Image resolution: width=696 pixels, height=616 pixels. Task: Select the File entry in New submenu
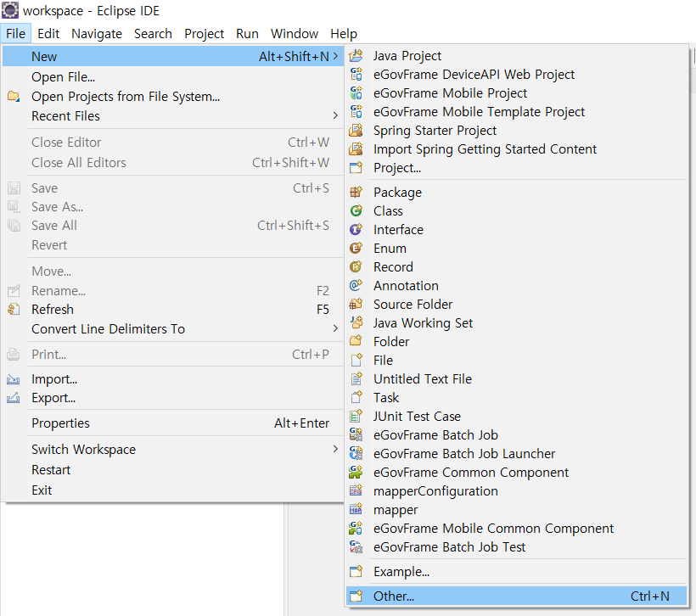tap(516, 360)
